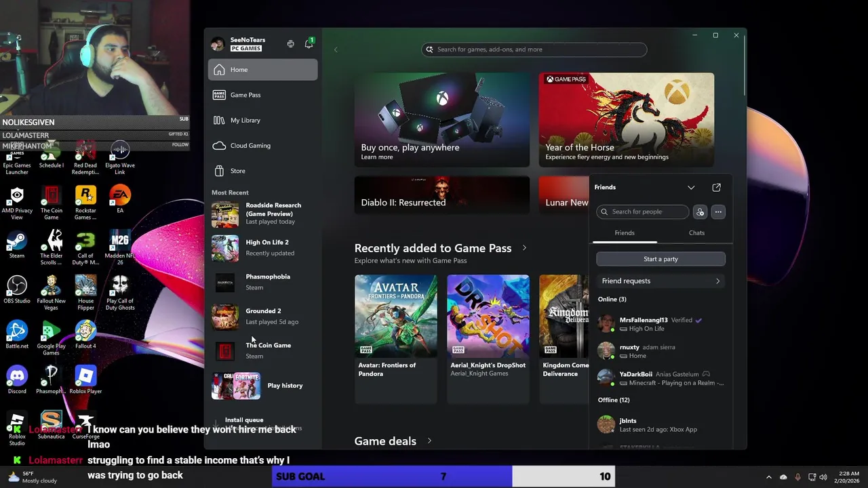
Task: Select friend MrsFallenangl13
Action: (661, 324)
